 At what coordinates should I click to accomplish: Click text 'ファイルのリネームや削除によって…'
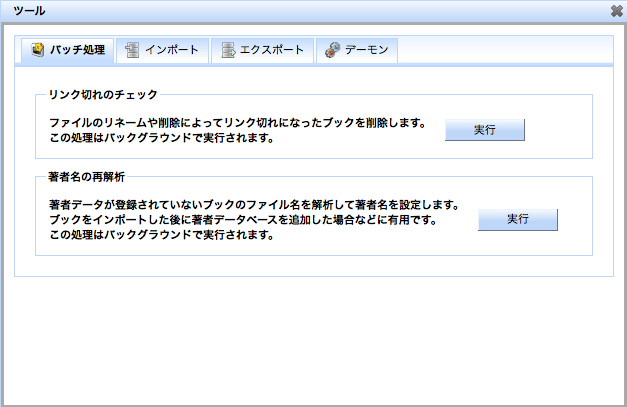[x=238, y=123]
